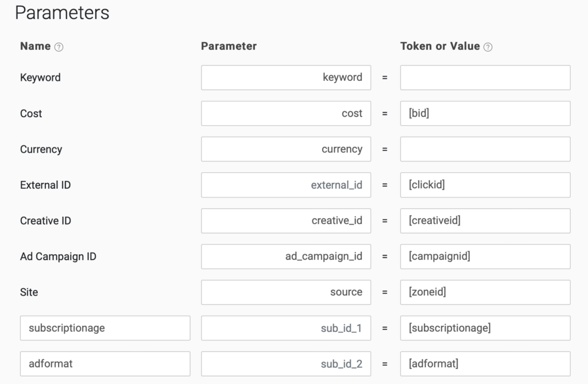Click the [clickid] token value field
Viewport: 588px width, 384px height.
pyautogui.click(x=485, y=185)
